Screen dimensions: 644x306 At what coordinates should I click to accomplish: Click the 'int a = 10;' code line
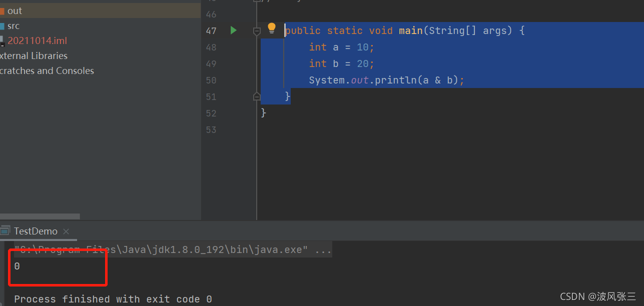(341, 47)
